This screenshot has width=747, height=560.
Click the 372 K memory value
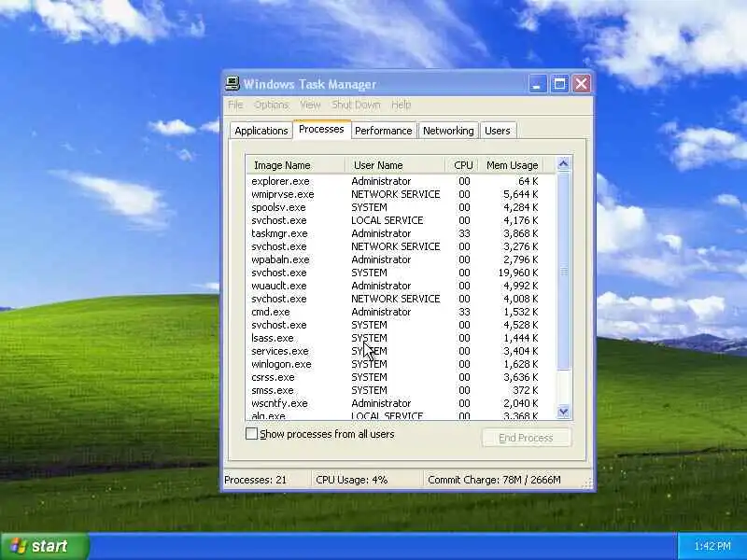point(525,390)
